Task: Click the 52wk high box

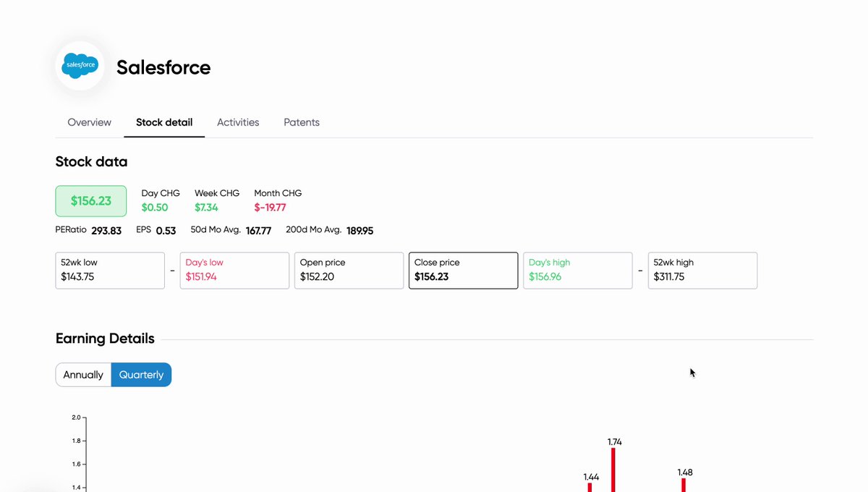Action: pyautogui.click(x=702, y=271)
